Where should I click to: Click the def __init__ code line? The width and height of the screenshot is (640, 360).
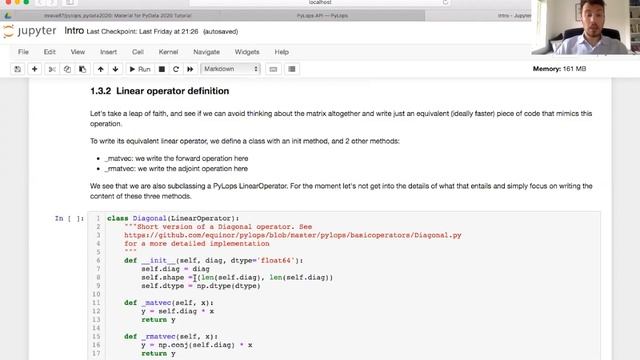(x=213, y=260)
